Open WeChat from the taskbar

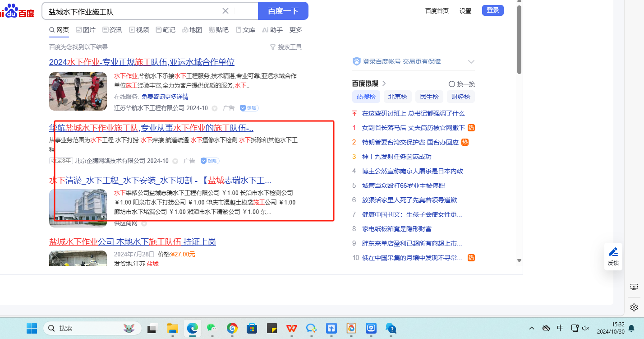coord(212,328)
